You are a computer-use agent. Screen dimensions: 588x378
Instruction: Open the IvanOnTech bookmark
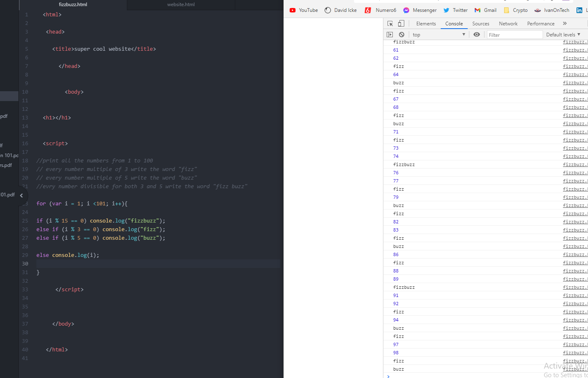[552, 10]
